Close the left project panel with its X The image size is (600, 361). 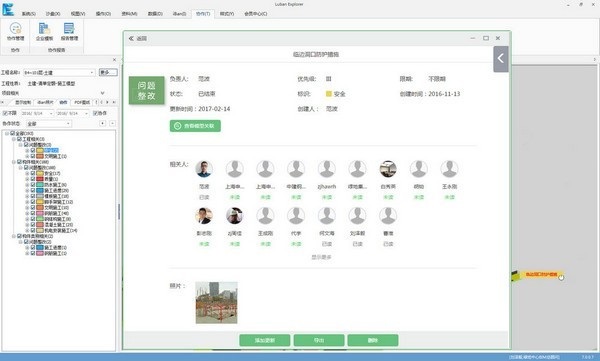click(x=114, y=60)
